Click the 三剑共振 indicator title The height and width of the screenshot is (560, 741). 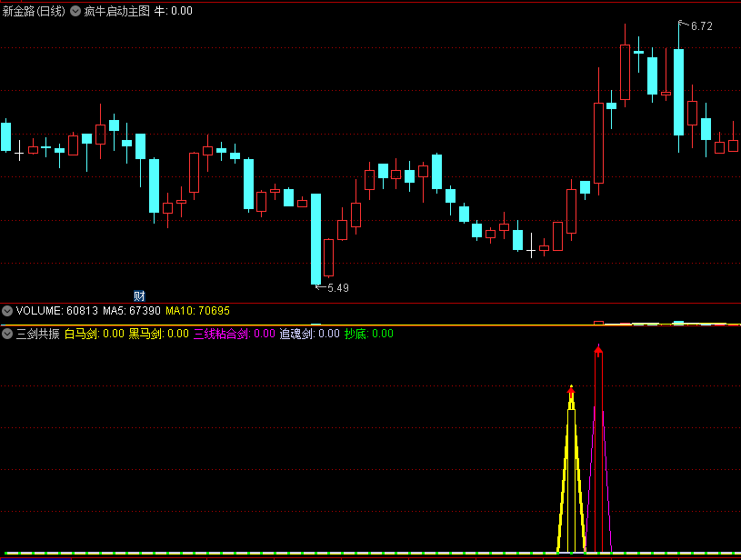[x=38, y=334]
